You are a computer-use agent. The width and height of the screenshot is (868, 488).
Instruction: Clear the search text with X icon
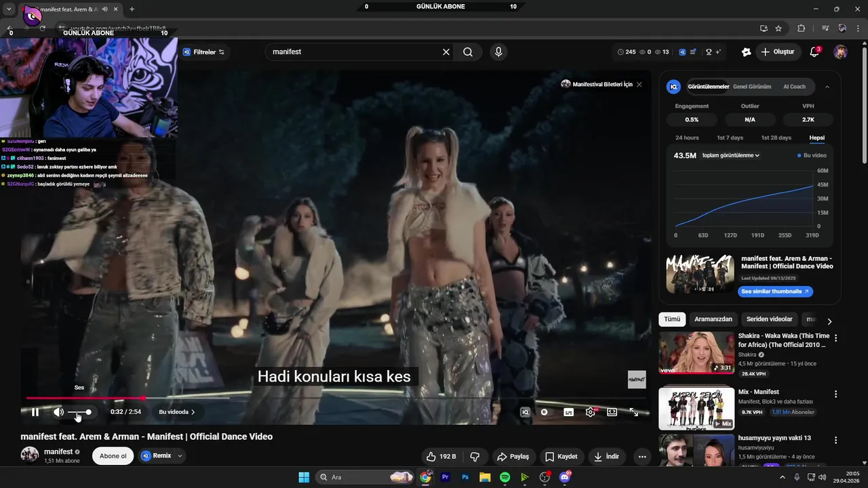click(446, 52)
